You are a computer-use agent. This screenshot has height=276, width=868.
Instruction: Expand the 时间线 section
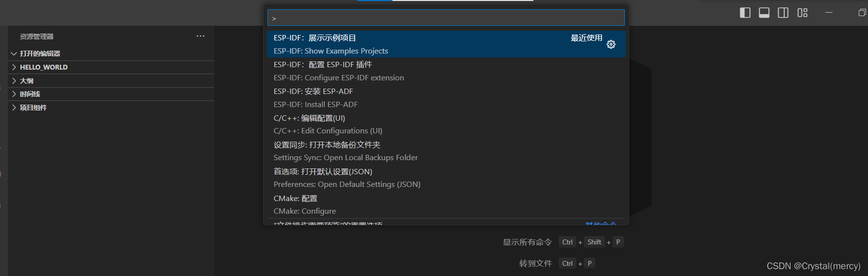pos(111,94)
